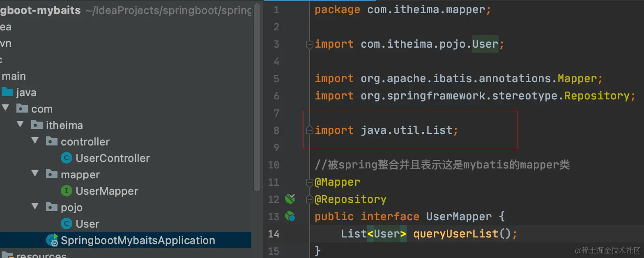This screenshot has width=644, height=258.
Task: Toggle the fold marker at line 8
Action: tap(310, 131)
